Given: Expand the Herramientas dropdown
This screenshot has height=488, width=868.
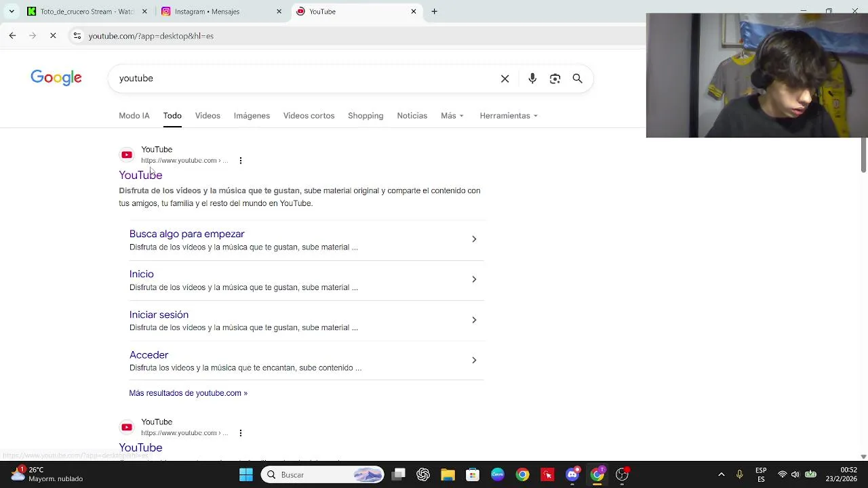Looking at the screenshot, I should coord(508,116).
